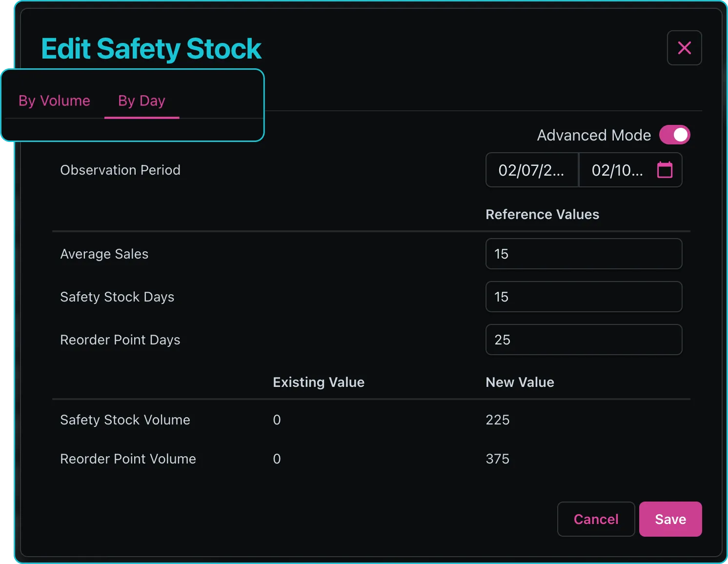Viewport: 728px width, 564px height.
Task: Click the Average Sales label
Action: pyautogui.click(x=104, y=254)
